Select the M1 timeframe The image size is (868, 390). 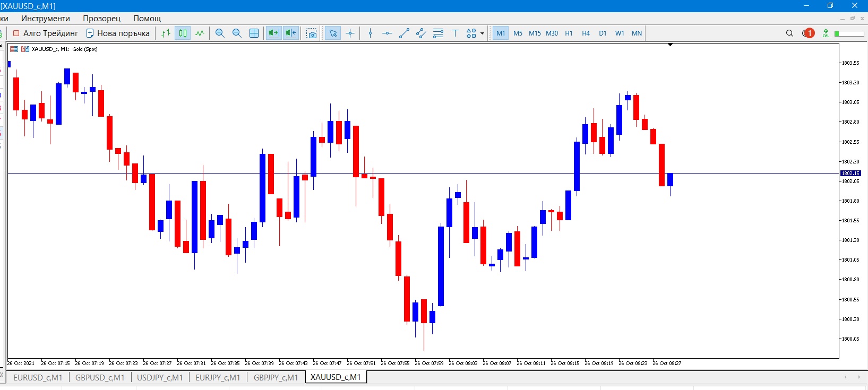[501, 33]
